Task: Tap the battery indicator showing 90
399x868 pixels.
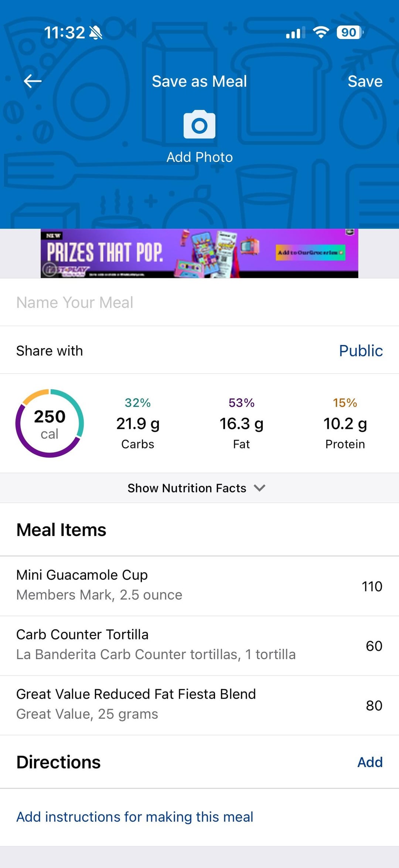Action: (x=349, y=33)
